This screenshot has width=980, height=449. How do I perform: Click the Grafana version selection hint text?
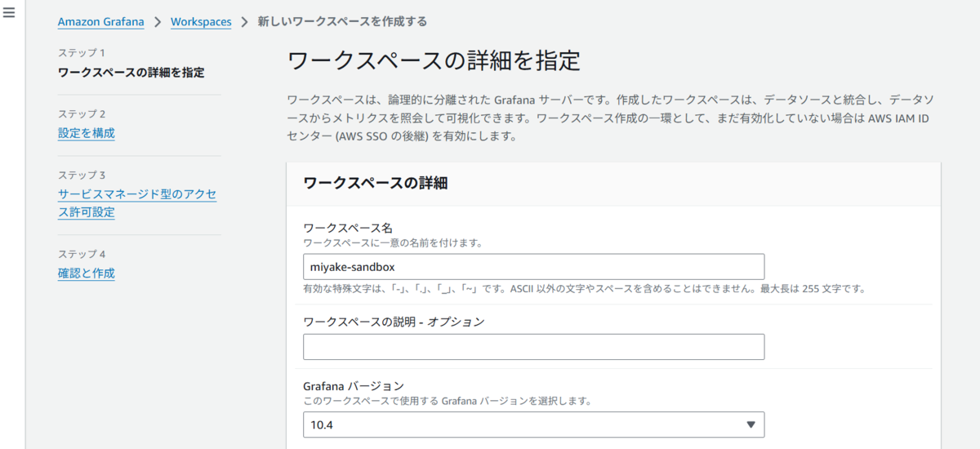pyautogui.click(x=447, y=401)
